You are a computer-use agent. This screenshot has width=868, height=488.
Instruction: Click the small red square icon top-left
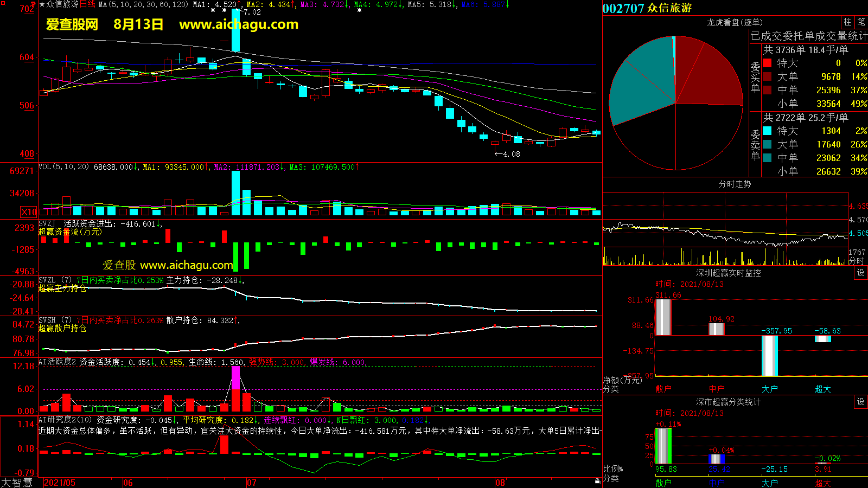(3, 3)
